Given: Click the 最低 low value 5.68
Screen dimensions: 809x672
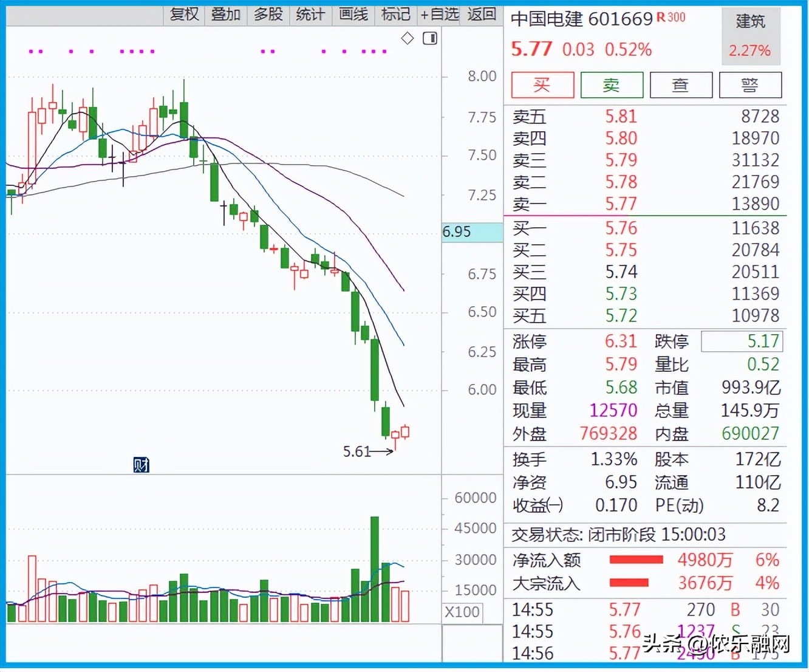Looking at the screenshot, I should pyautogui.click(x=621, y=387).
